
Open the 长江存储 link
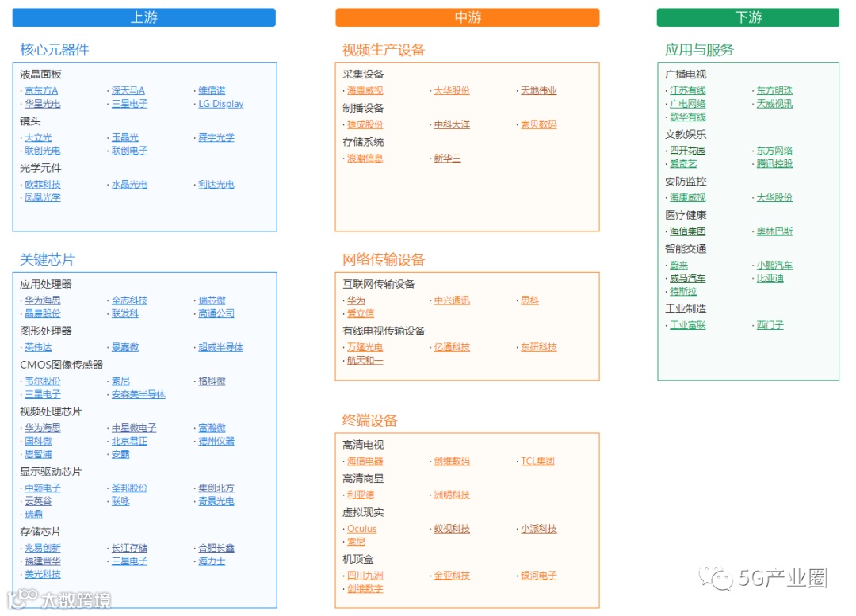pos(129,549)
